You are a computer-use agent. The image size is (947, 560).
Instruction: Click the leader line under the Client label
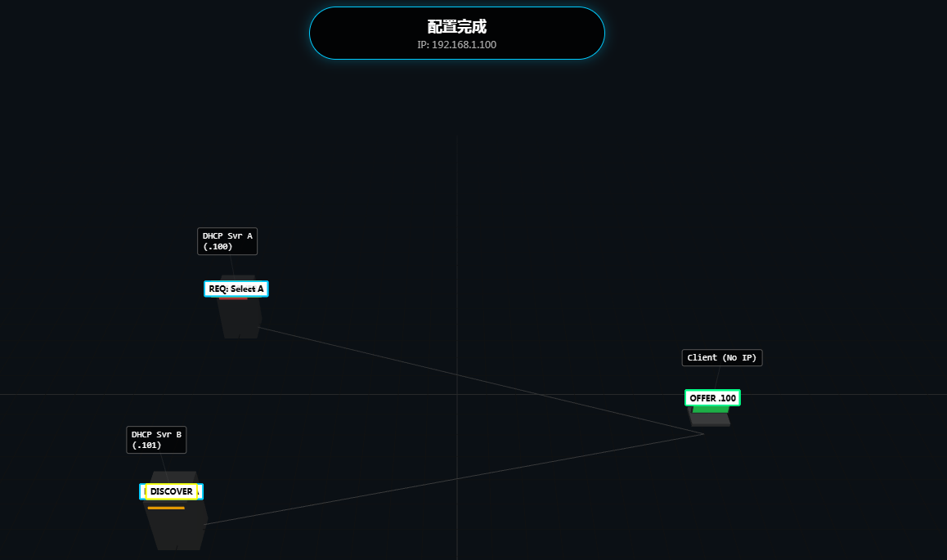[x=717, y=377]
